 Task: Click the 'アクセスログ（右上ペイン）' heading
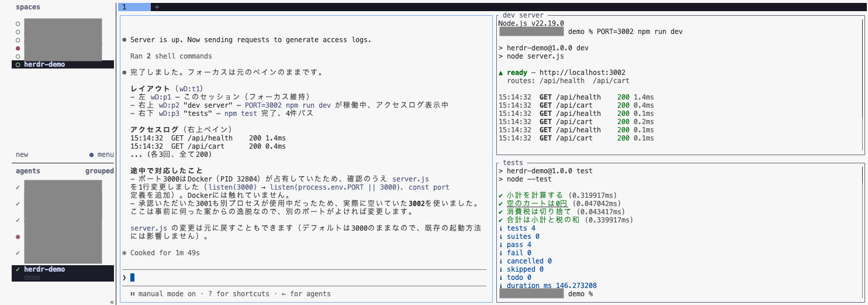[x=182, y=130]
